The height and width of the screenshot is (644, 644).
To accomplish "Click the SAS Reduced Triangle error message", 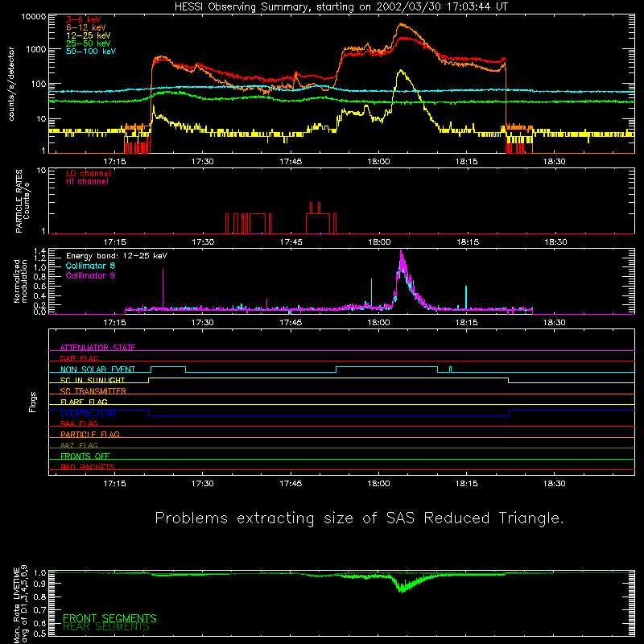I will [x=359, y=518].
